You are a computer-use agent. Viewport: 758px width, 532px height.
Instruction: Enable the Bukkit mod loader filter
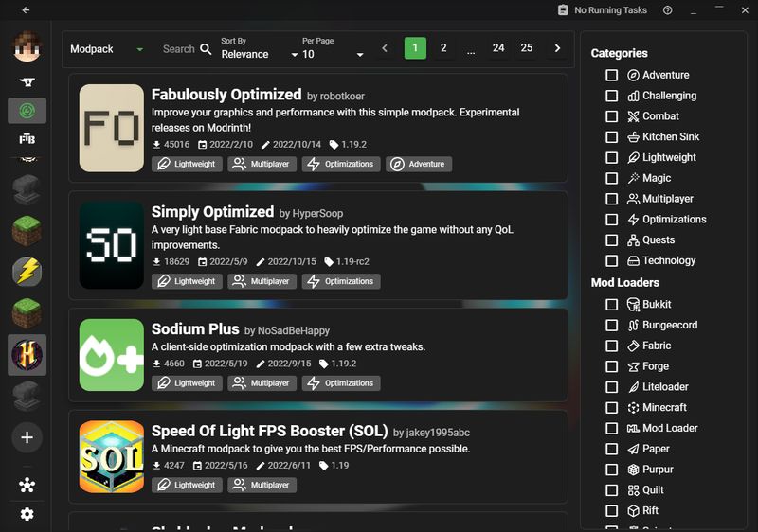pos(611,304)
